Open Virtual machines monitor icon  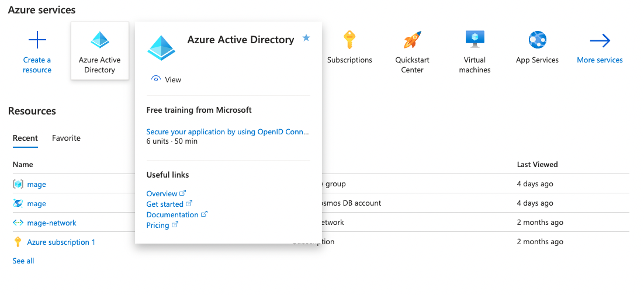pyautogui.click(x=475, y=40)
